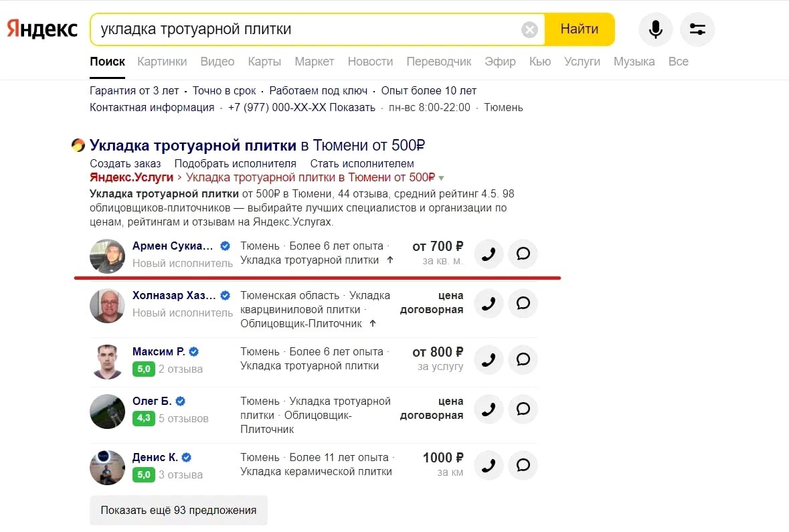Viewport: 789px width, 532px height.
Task: Open Контактная информация link
Action: [152, 107]
